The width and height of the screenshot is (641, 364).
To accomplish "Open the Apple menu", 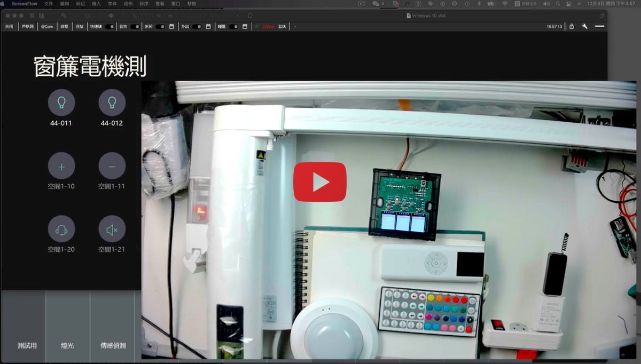I will click(x=3, y=3).
